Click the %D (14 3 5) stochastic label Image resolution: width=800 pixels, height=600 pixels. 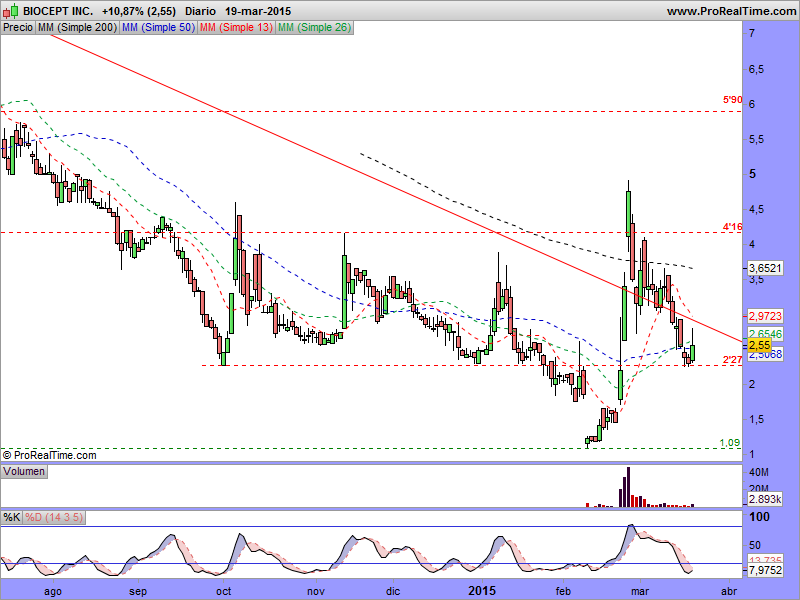pos(54,517)
